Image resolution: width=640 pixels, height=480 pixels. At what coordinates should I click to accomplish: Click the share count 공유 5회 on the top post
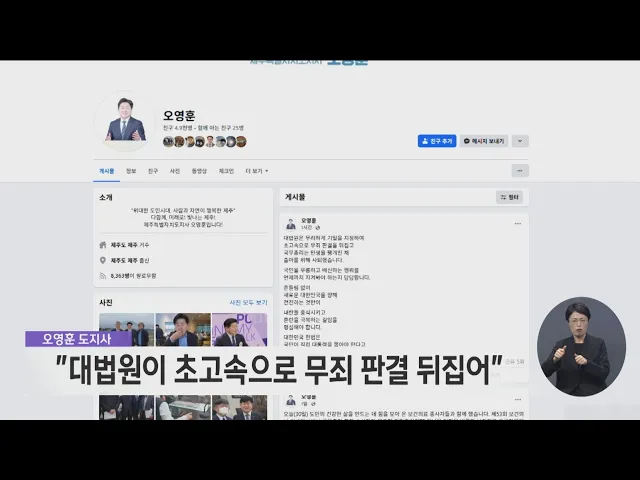(514, 362)
